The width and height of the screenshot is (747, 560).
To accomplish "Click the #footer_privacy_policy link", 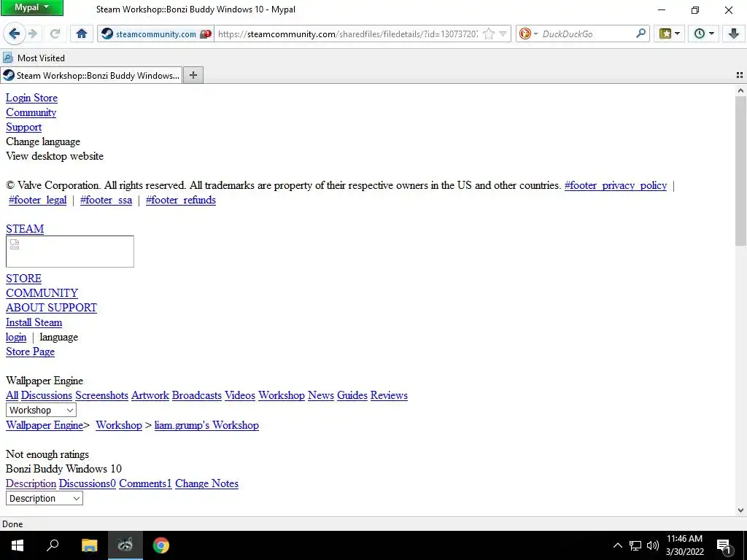I will click(616, 185).
